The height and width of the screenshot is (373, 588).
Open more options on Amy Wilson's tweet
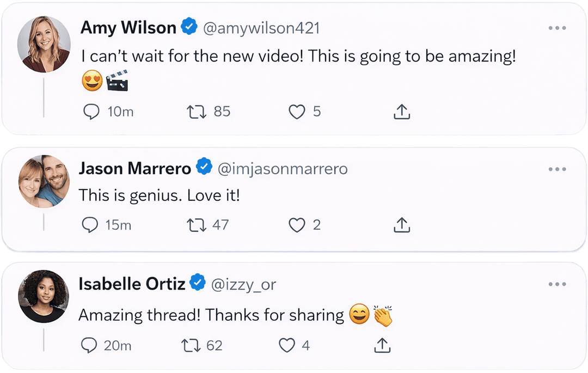tap(557, 28)
